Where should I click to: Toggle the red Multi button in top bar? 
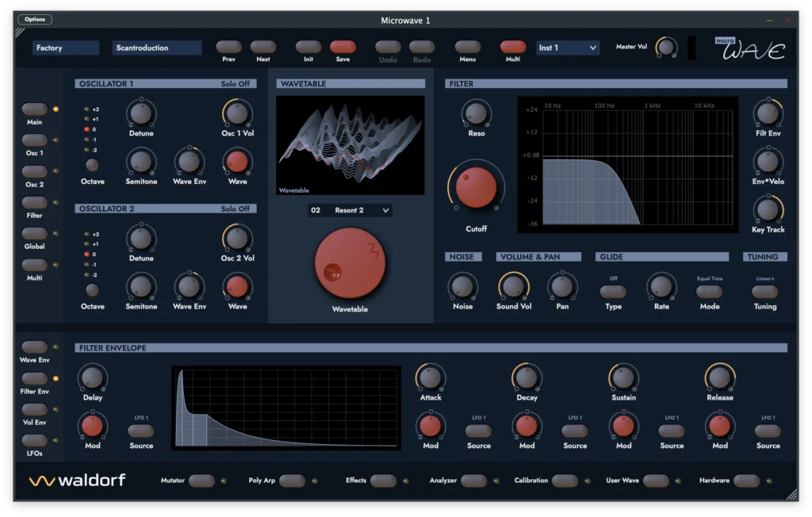(513, 47)
